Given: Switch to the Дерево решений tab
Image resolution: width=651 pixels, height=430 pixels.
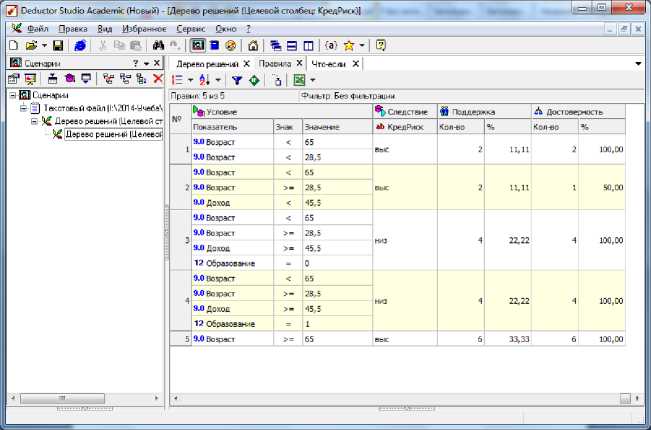Looking at the screenshot, I should (207, 63).
